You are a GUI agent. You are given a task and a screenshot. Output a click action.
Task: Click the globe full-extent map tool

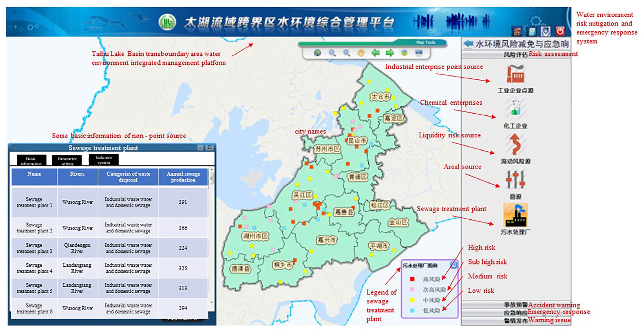(x=317, y=53)
